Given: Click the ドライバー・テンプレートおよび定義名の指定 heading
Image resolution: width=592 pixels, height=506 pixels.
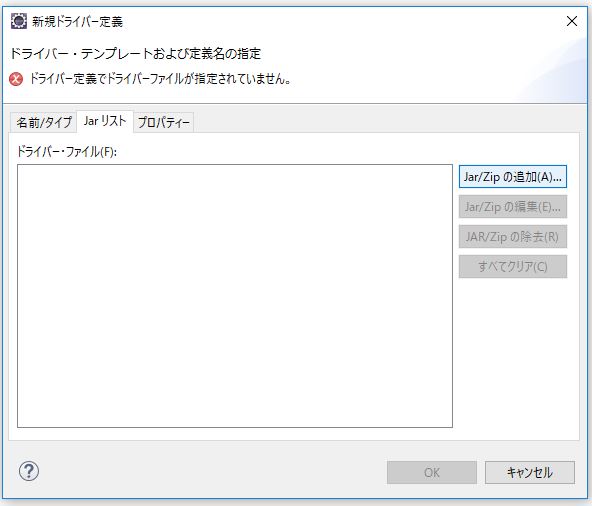Looking at the screenshot, I should tap(135, 53).
